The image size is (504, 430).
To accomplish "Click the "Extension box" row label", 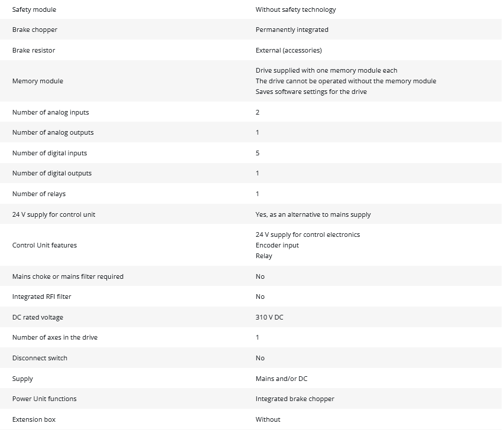I will point(34,419).
